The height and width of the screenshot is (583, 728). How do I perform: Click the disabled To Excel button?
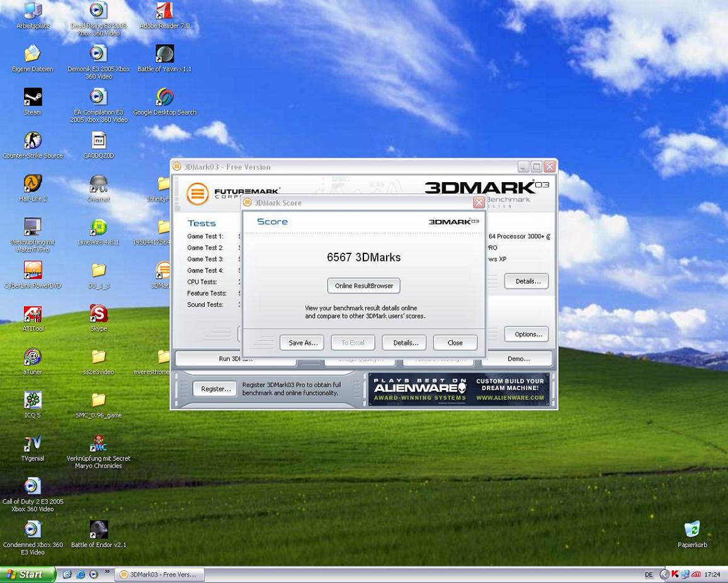[353, 343]
